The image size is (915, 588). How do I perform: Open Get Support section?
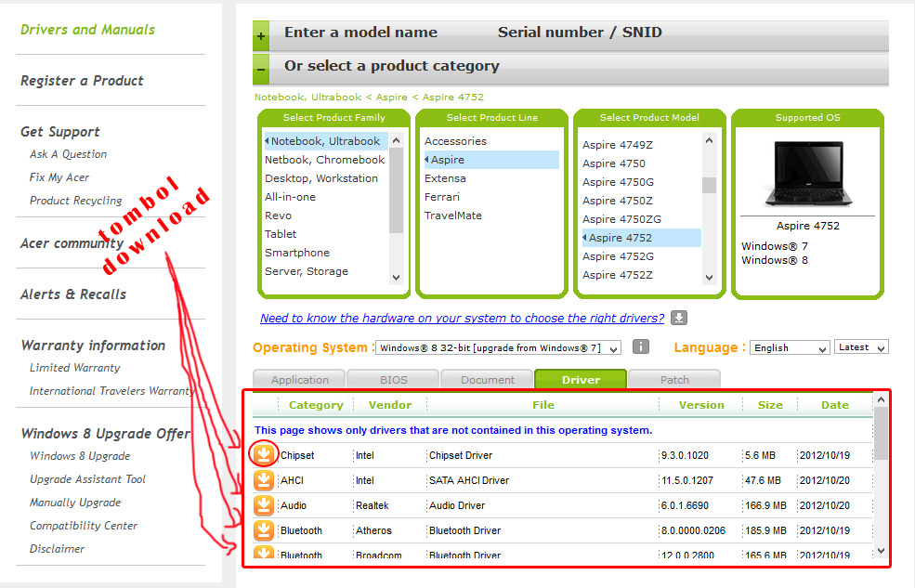(60, 132)
